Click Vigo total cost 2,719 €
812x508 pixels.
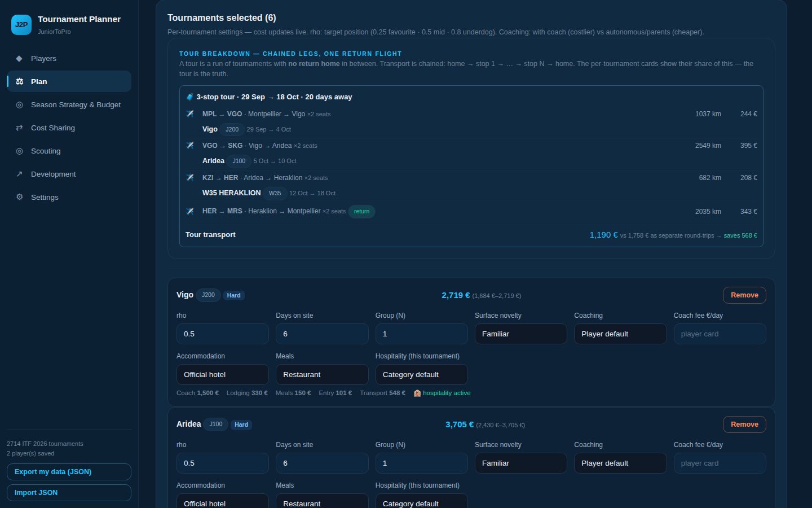(x=456, y=295)
